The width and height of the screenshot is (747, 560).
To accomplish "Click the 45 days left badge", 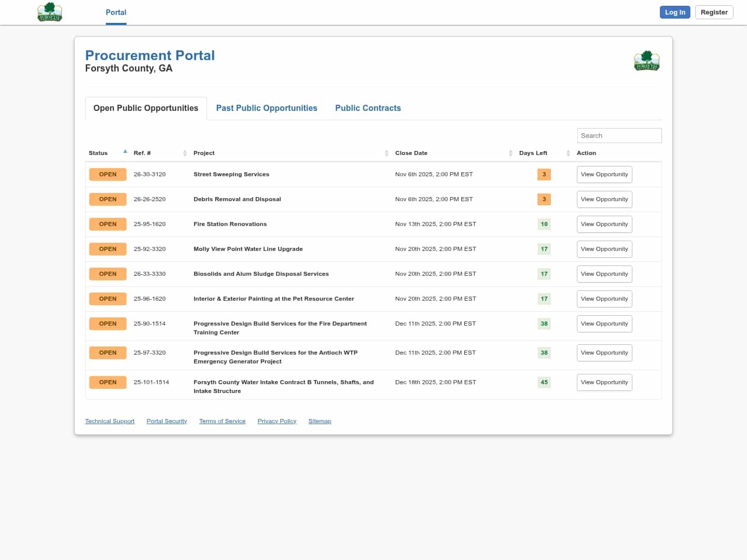I will (x=544, y=382).
